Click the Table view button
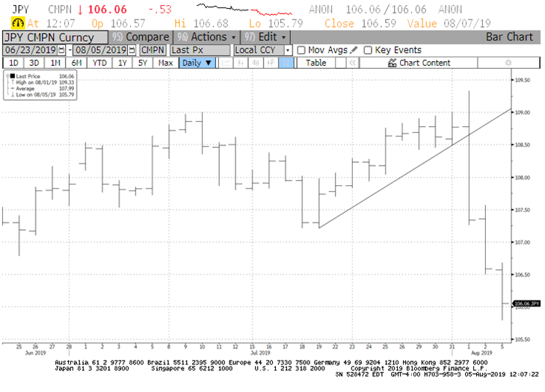Screen dimensions: 545x392 315,63
